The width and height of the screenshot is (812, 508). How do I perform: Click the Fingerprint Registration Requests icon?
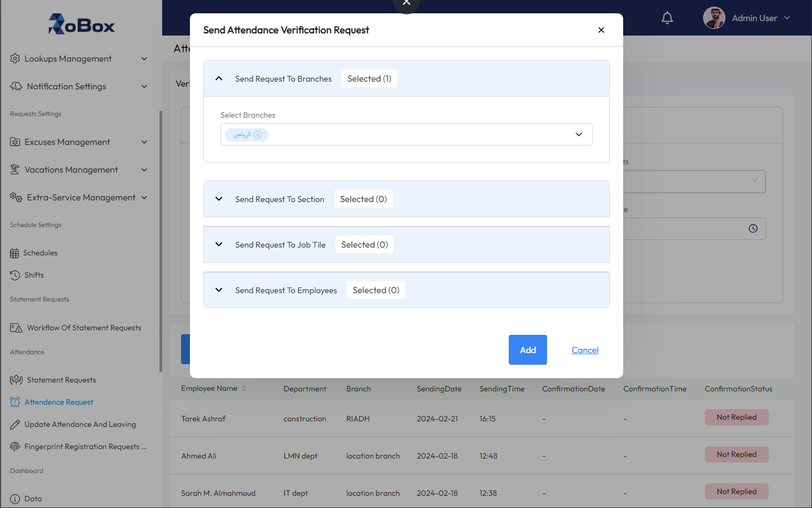click(x=15, y=446)
